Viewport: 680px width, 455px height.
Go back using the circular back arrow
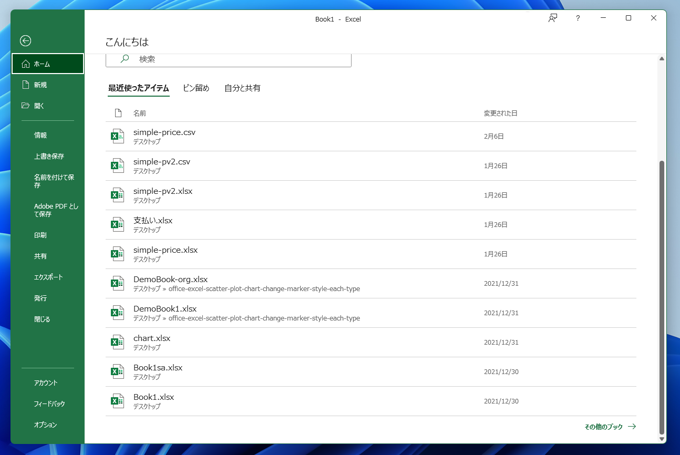[26, 41]
